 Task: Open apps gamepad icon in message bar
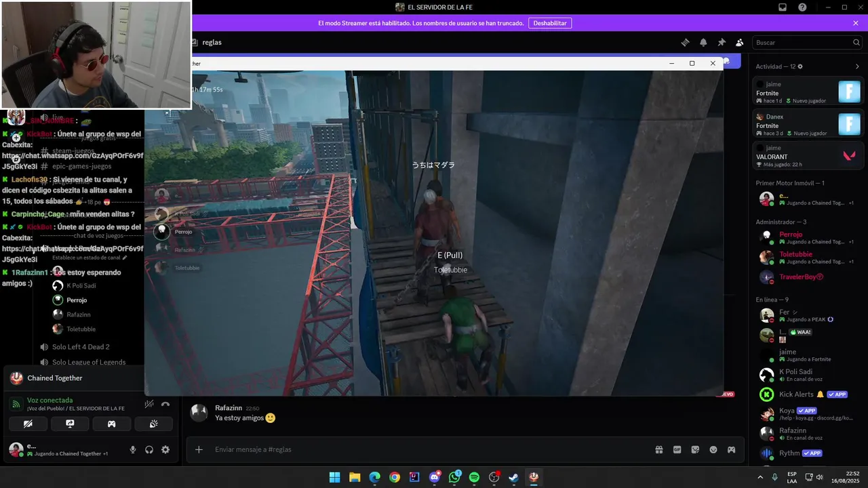pyautogui.click(x=732, y=449)
